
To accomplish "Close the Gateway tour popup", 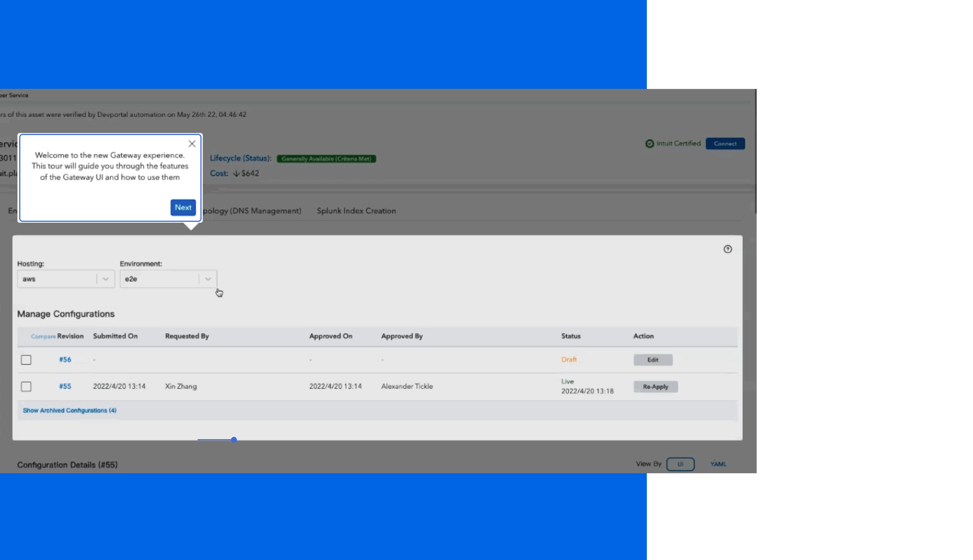I will click(x=192, y=144).
